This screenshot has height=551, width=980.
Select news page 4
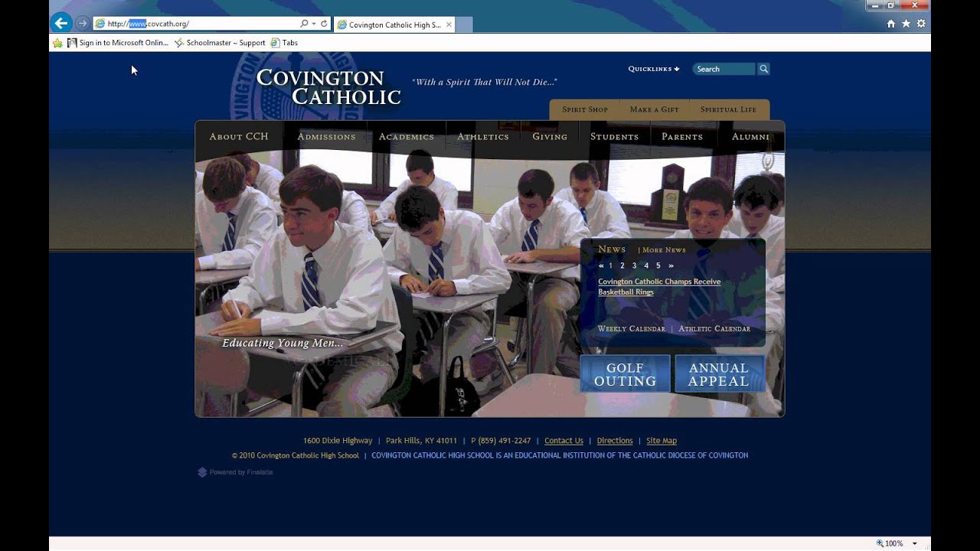pos(646,266)
